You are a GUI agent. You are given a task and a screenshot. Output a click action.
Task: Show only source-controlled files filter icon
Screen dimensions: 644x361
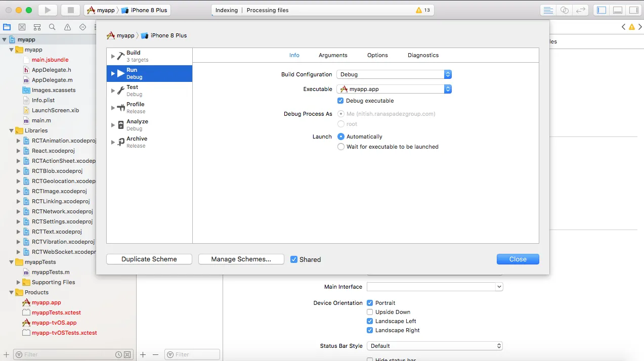click(x=127, y=355)
